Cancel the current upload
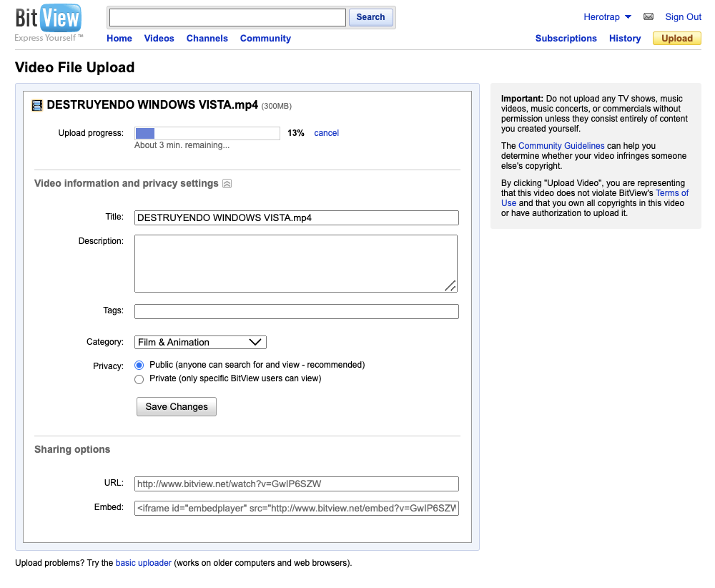Viewport: 715px width, 588px height. [326, 133]
